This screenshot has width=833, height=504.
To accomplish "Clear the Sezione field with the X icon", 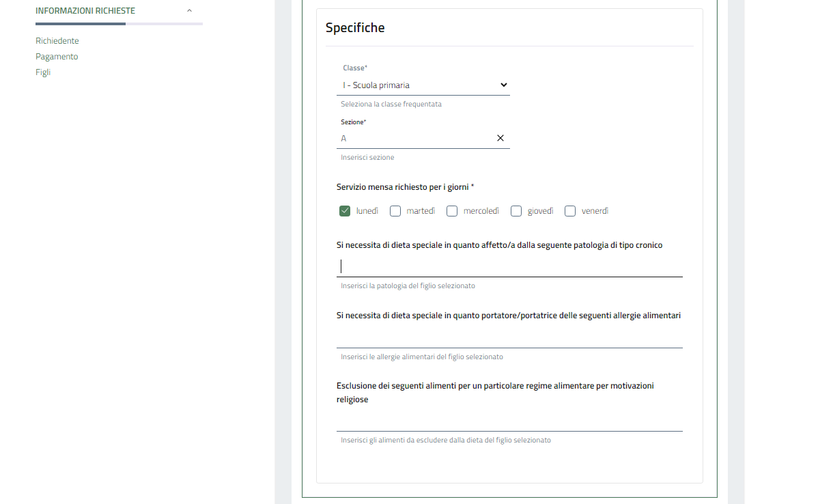I will (x=500, y=138).
